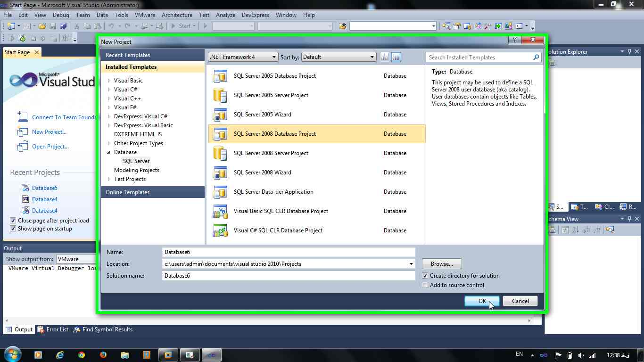644x362 pixels.
Task: Expand the Visual C# template node
Action: [x=109, y=90]
